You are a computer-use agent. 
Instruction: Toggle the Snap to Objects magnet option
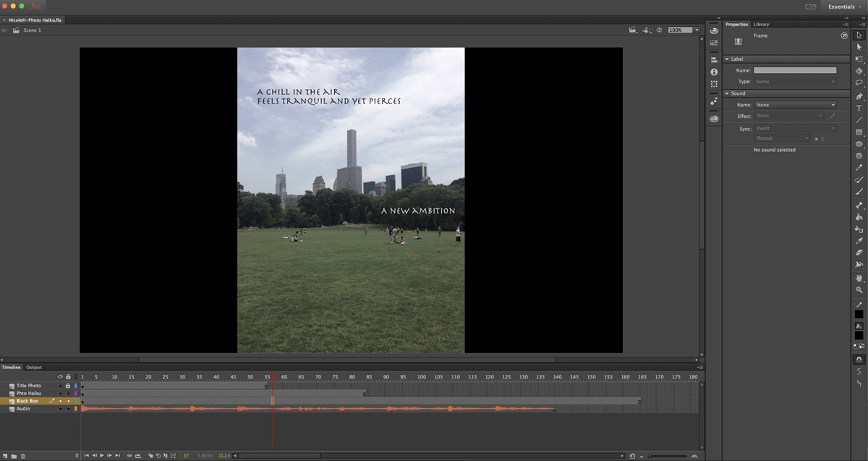tap(859, 359)
